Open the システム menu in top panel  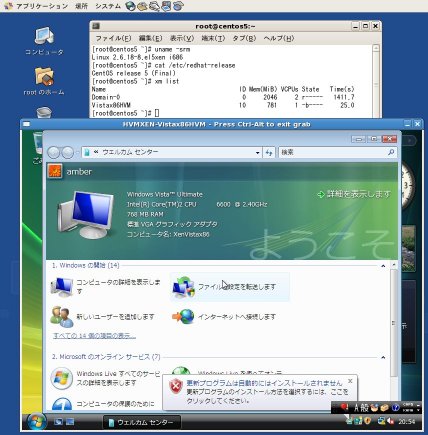(108, 6)
